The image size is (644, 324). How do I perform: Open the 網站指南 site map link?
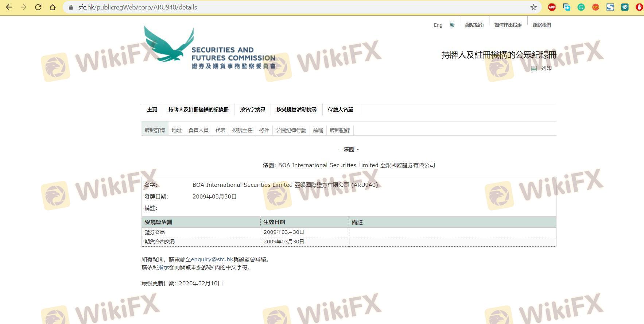[x=474, y=25]
